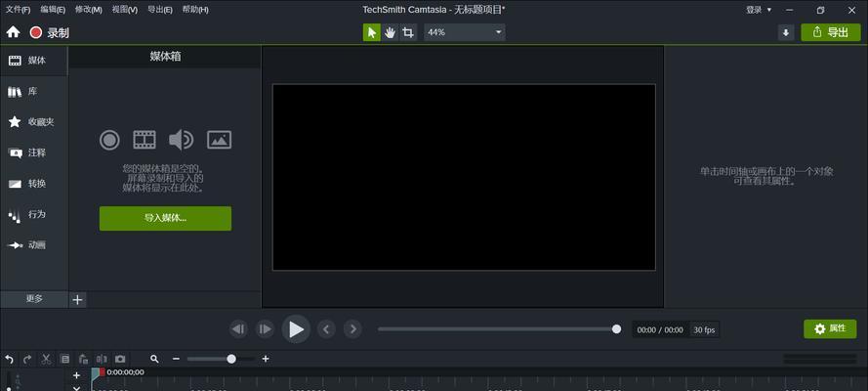Paste with timeline toolbar paste icon
This screenshot has height=391, width=868.
point(84,360)
